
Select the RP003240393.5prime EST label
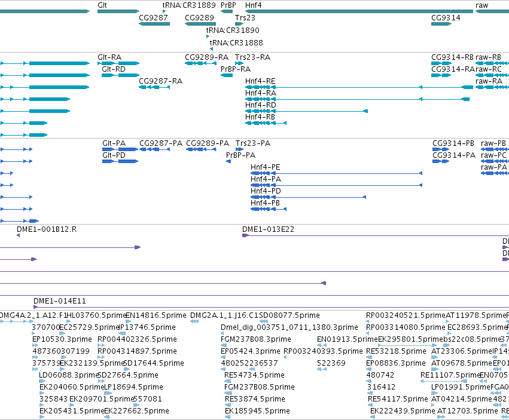click(323, 351)
